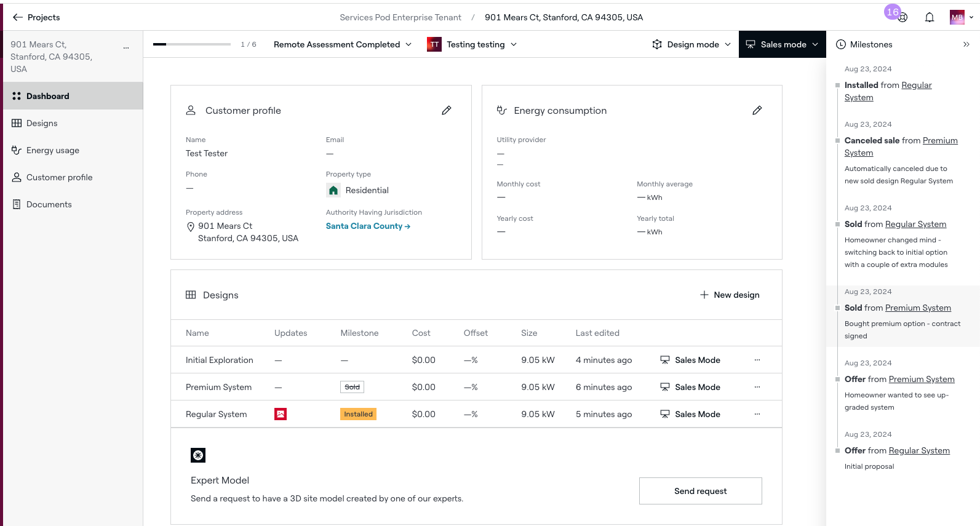
Task: Open Energy usage in the sidebar
Action: (52, 150)
